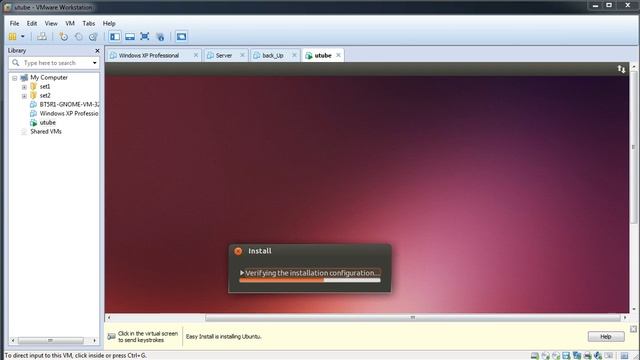Toggle the thumbnail bar view

point(130,37)
